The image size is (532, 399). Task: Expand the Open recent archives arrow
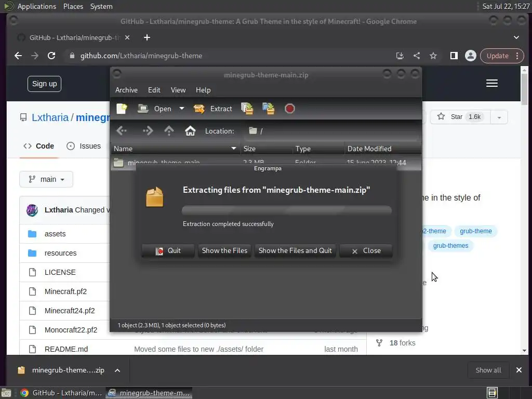tap(182, 109)
